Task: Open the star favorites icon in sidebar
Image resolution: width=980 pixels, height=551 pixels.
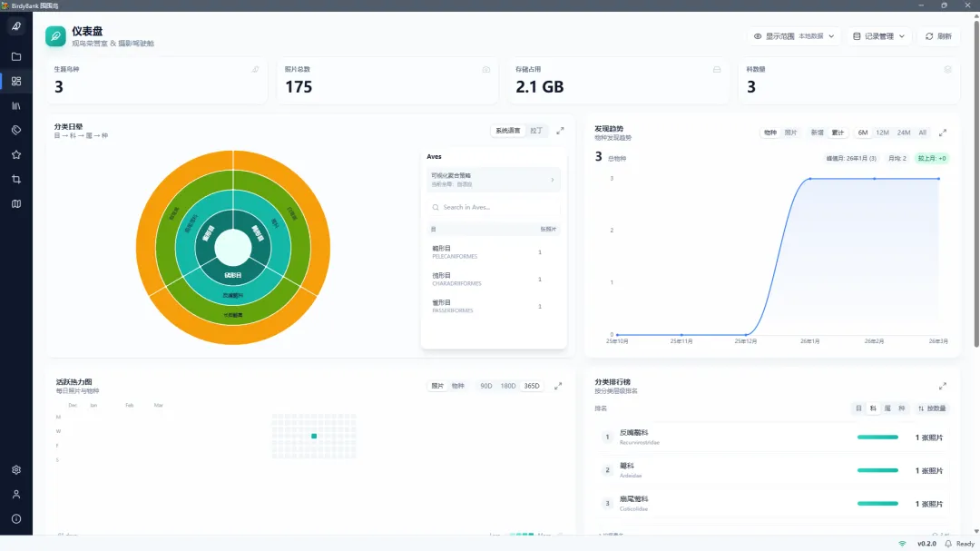Action: [16, 154]
